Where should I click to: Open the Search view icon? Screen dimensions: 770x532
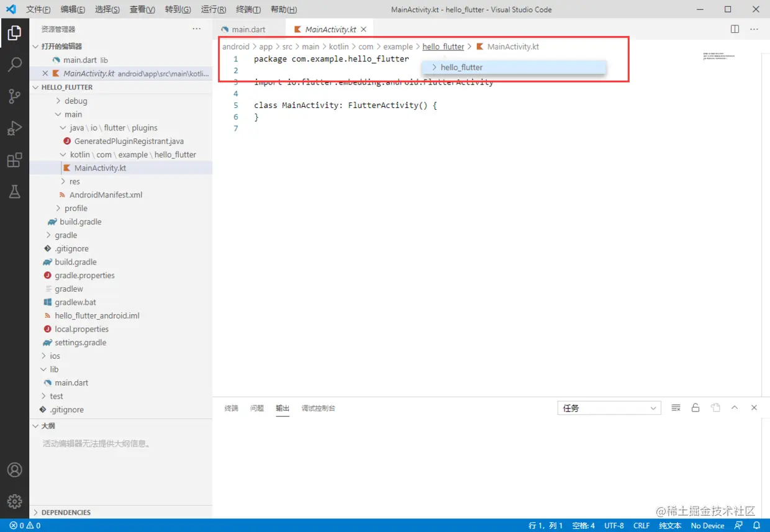pos(14,65)
